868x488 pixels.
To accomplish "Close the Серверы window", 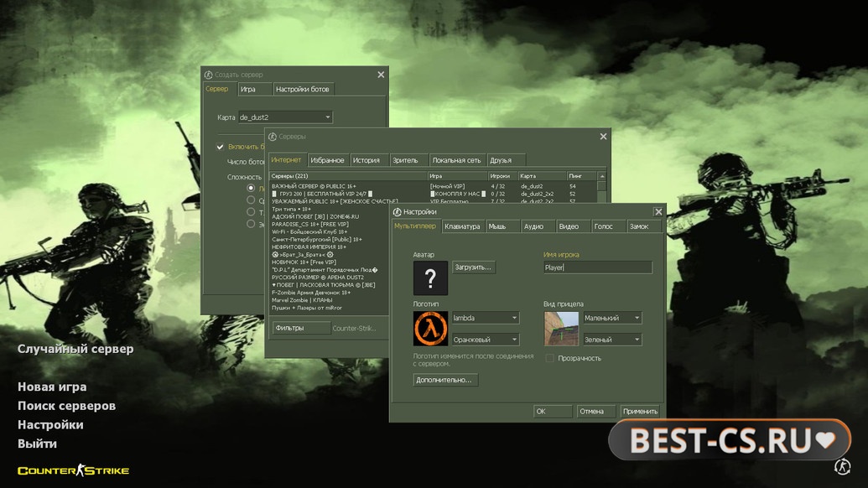I will pos(603,136).
